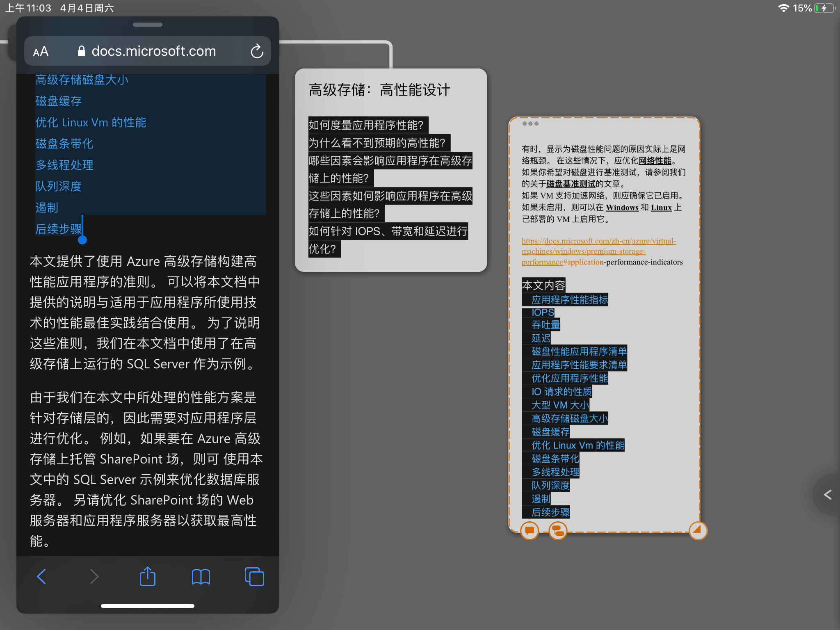
Task: Open 延迟 in the card list
Action: coord(541,338)
